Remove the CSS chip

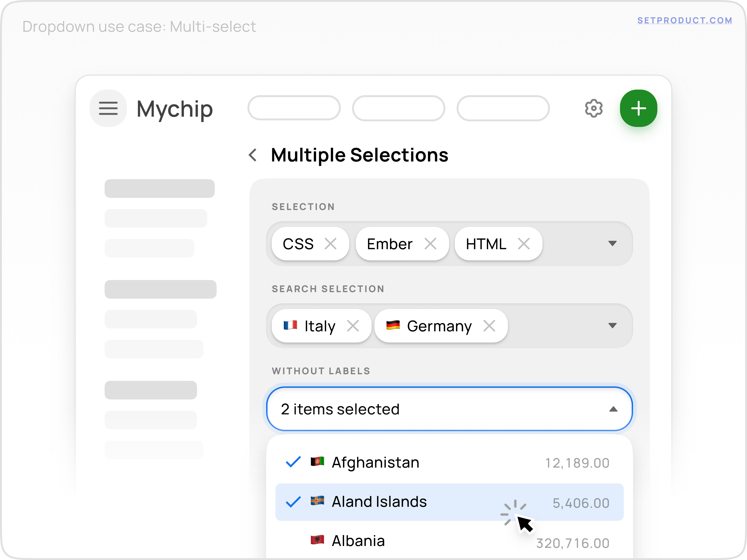(331, 243)
